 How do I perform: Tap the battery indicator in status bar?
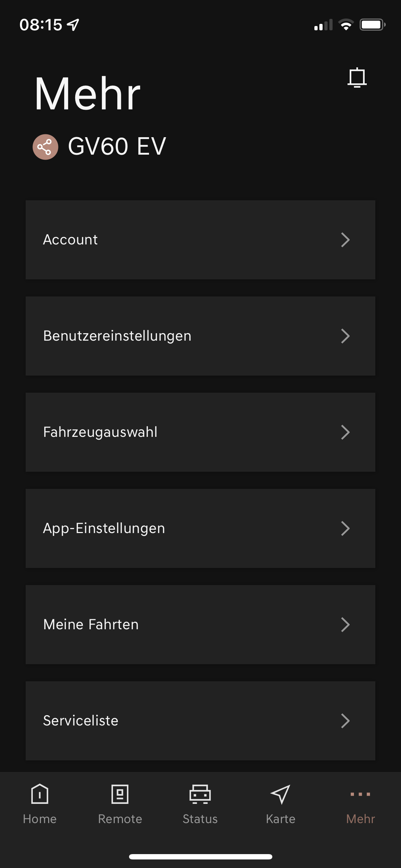[372, 25]
